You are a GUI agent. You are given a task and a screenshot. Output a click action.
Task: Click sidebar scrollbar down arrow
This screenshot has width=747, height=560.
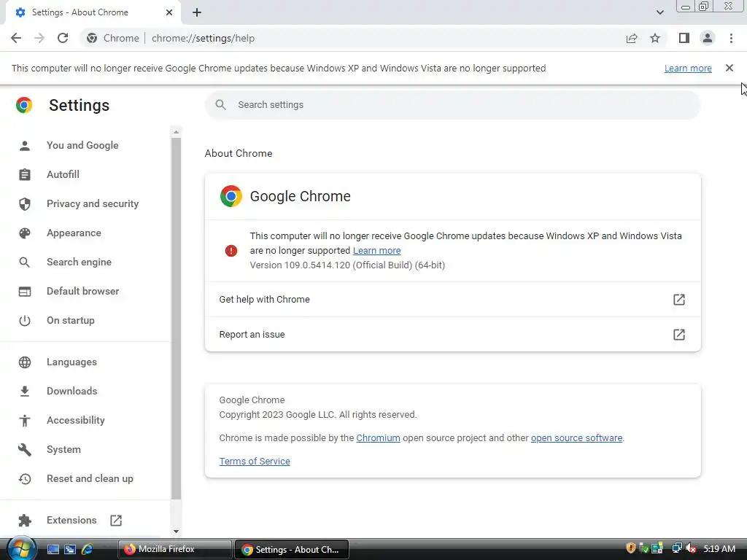177,532
